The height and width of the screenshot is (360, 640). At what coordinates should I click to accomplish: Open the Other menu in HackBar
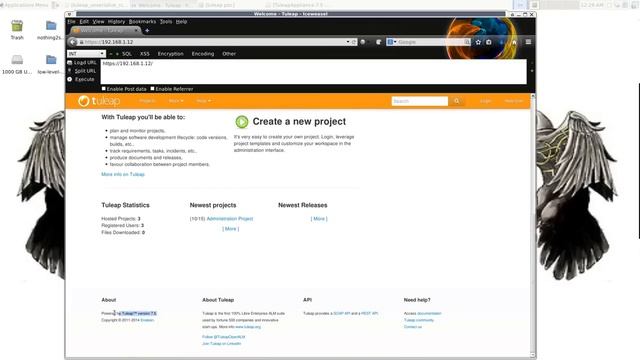click(229, 54)
